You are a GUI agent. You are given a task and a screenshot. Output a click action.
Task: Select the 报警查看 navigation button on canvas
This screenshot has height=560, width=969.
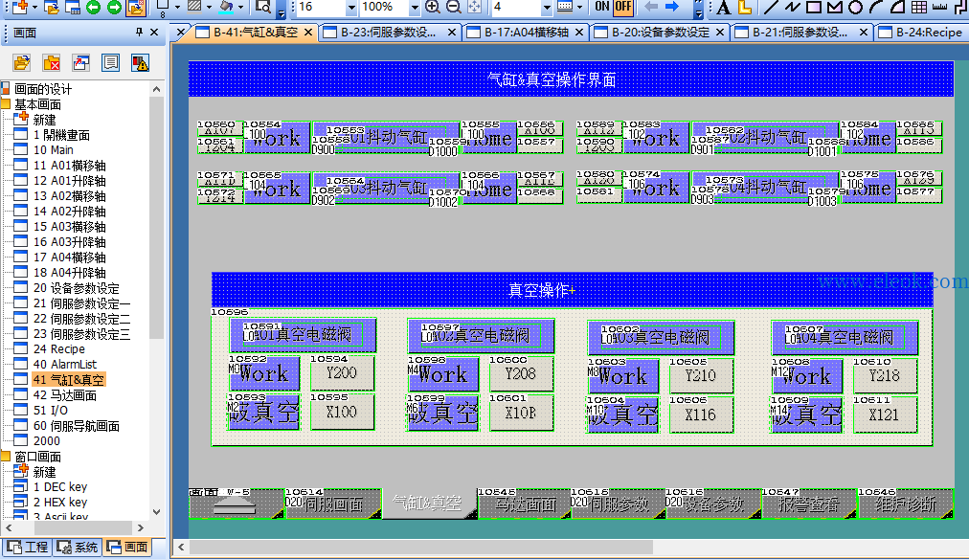(x=809, y=504)
